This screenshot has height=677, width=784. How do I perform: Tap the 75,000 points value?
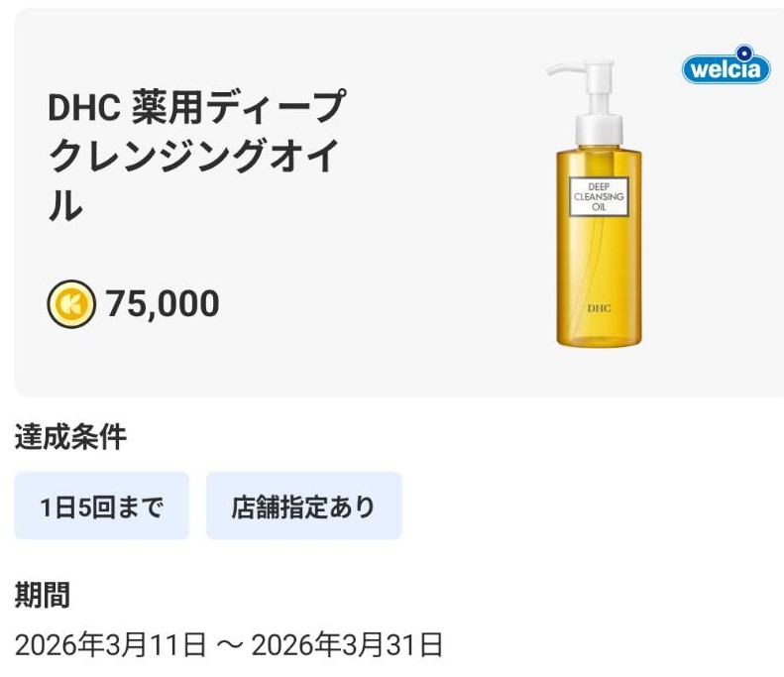point(163,303)
